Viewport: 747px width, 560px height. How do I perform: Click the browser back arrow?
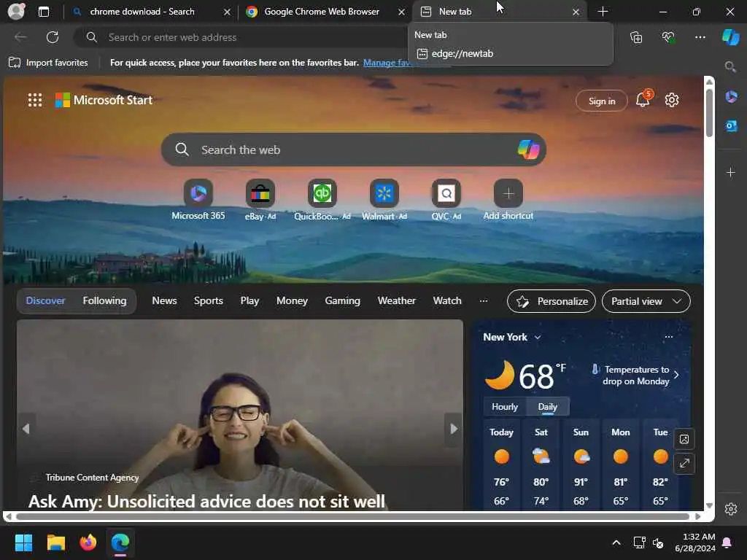pyautogui.click(x=20, y=37)
